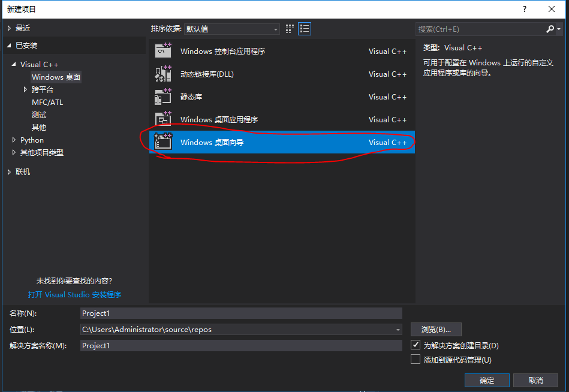Collapse the Visual C++ tree node

click(x=14, y=64)
